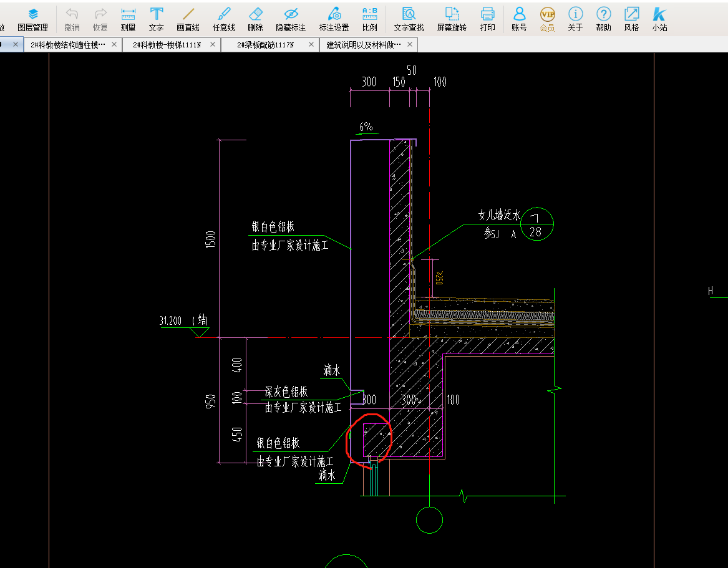The image size is (728, 568).
Task: Open 标注设置 annotation settings
Action: [x=334, y=19]
